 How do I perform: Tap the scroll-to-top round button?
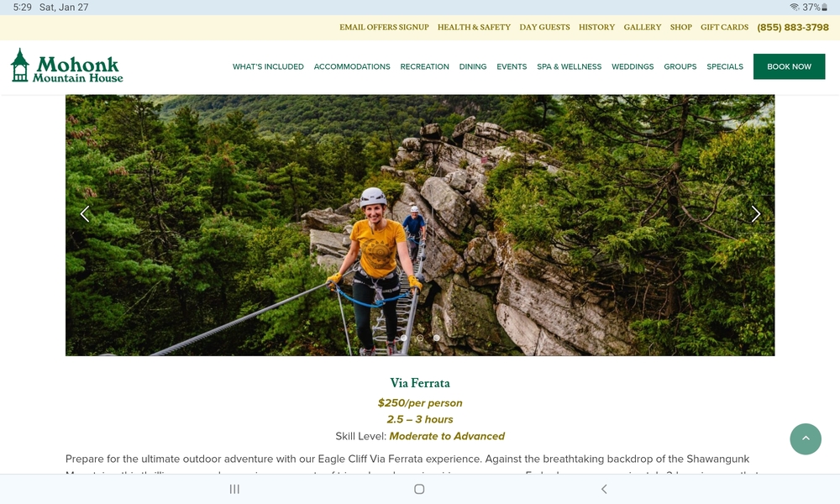tap(806, 438)
